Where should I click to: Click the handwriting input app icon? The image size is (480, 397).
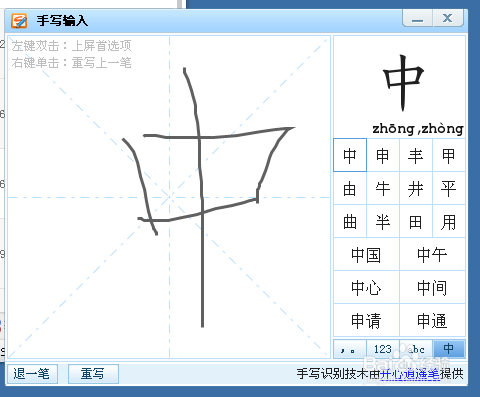point(19,20)
